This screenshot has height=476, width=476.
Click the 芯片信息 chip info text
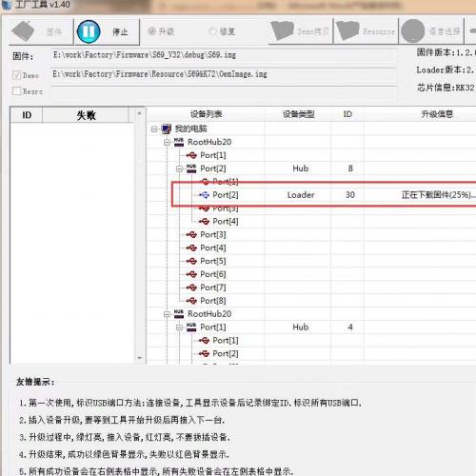446,88
